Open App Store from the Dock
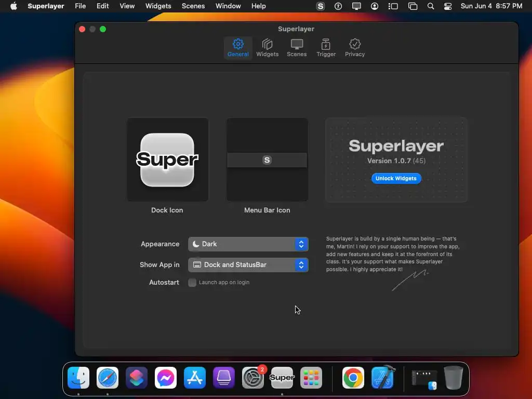Screen dimensions: 532x399 tap(195, 378)
